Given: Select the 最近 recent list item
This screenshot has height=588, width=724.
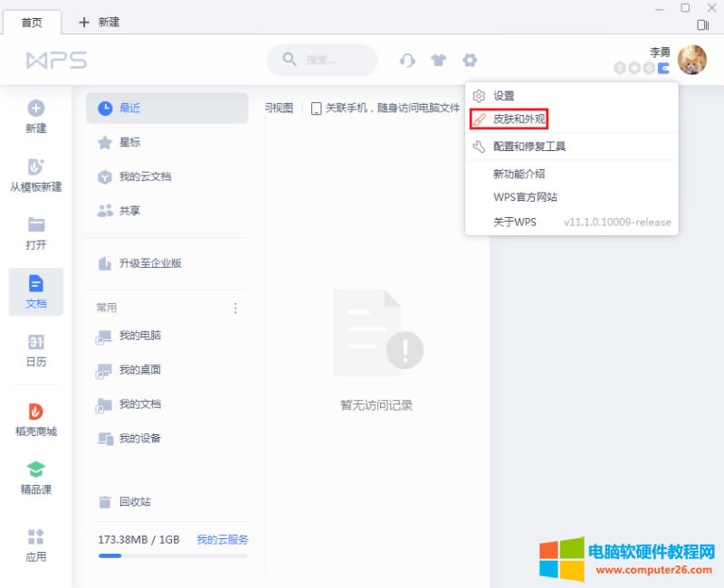Looking at the screenshot, I should coord(167,108).
